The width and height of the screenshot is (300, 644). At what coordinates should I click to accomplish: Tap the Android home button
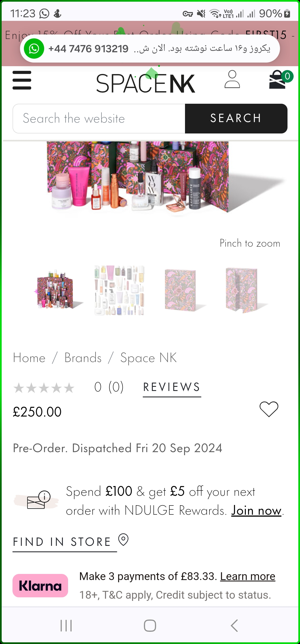(x=150, y=626)
